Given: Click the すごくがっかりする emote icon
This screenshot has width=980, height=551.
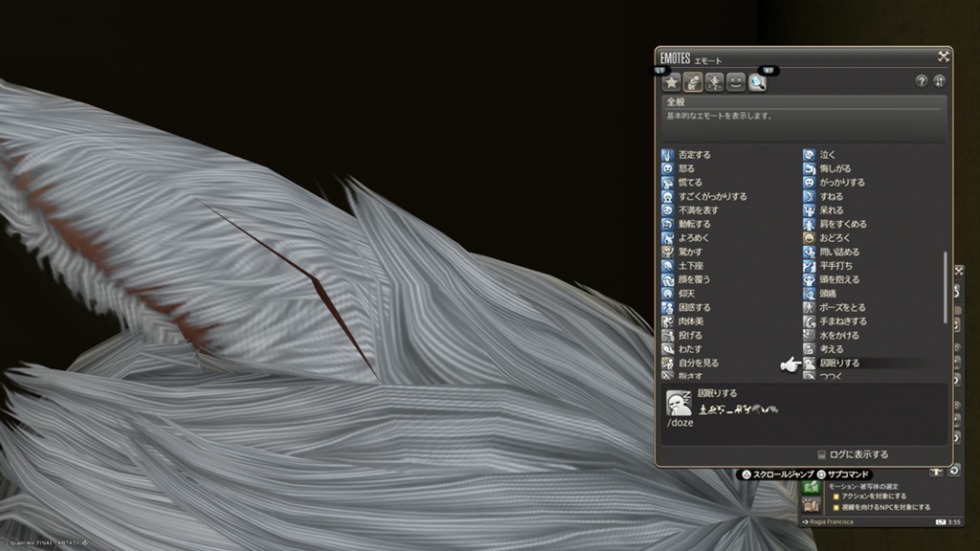Looking at the screenshot, I should click(667, 197).
